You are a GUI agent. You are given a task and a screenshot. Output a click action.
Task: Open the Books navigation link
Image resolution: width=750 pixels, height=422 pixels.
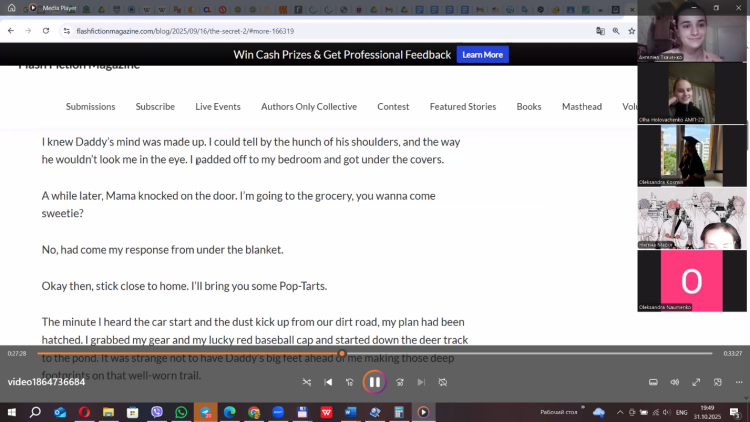coord(529,107)
